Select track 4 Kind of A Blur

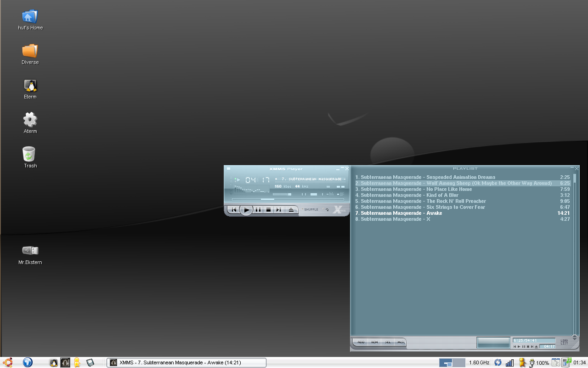click(463, 195)
